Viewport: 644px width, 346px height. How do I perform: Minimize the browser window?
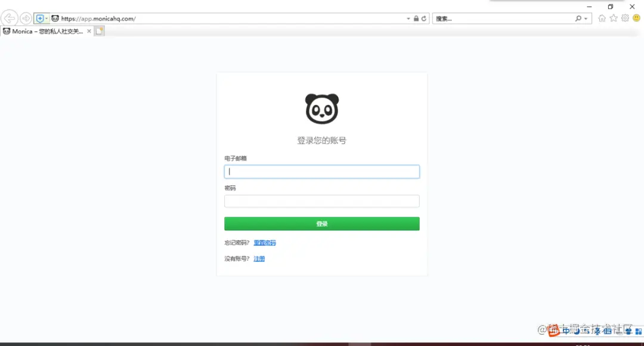coord(589,7)
